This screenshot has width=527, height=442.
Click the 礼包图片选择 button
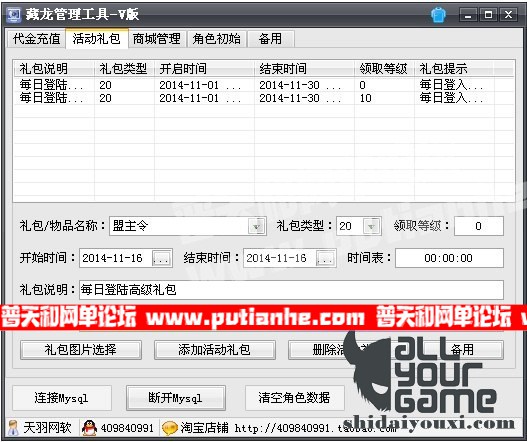point(81,350)
